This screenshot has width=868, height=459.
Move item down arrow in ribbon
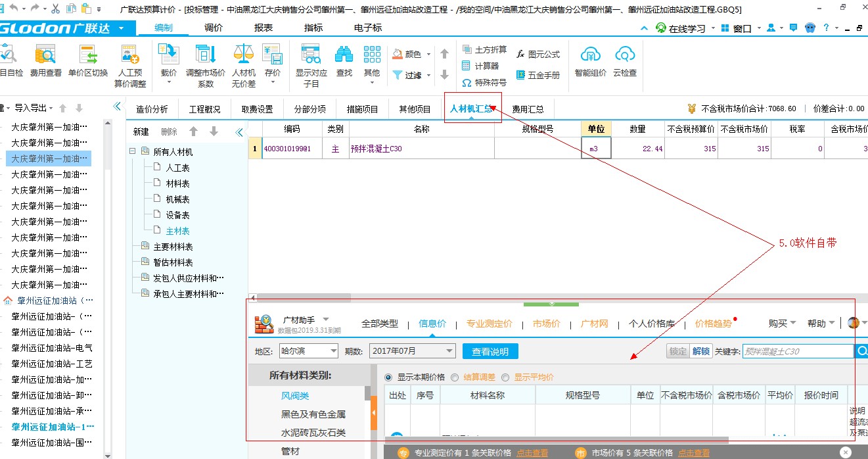point(444,75)
